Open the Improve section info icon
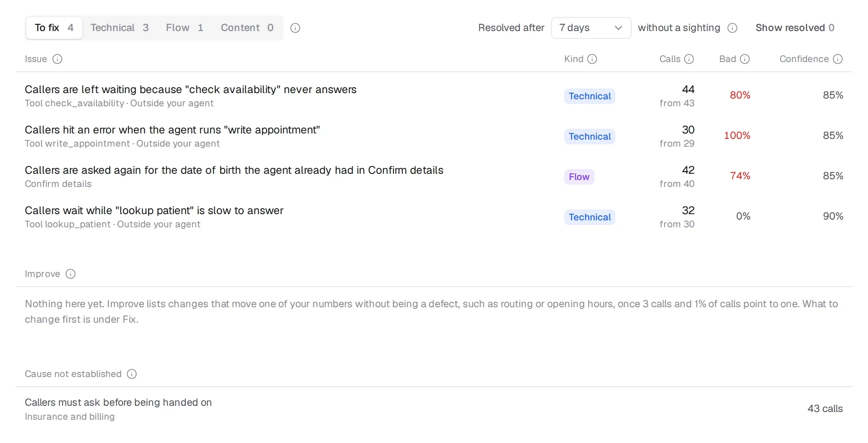 71,274
